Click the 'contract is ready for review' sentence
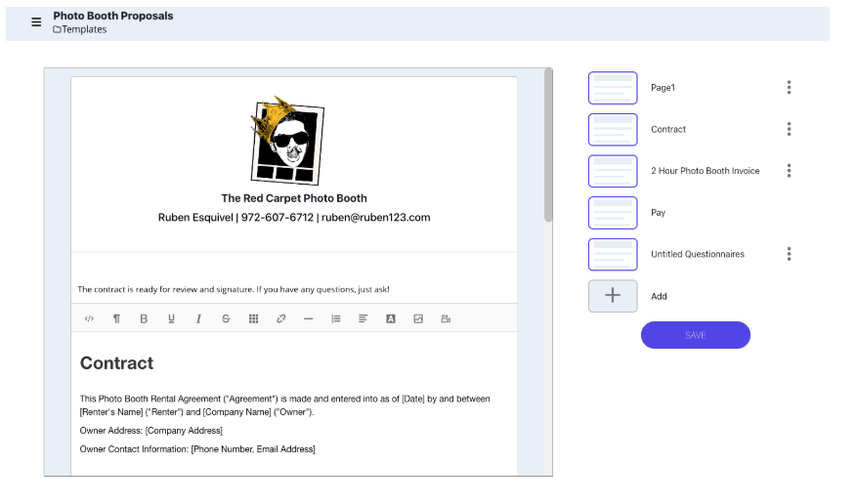Screen dimensions: 855x504 click(234, 289)
